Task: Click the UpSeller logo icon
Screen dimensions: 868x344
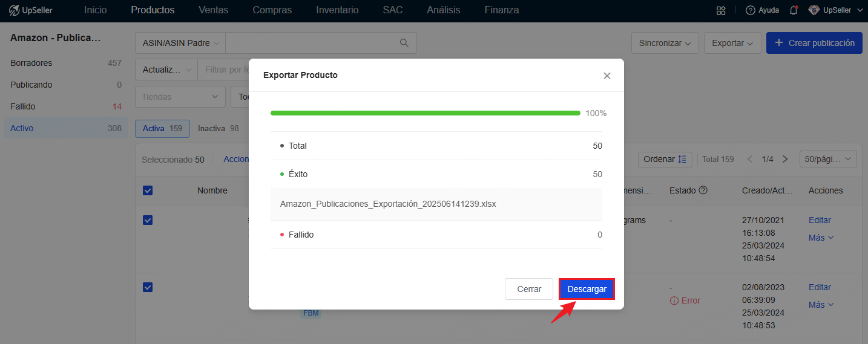Action: click(15, 10)
